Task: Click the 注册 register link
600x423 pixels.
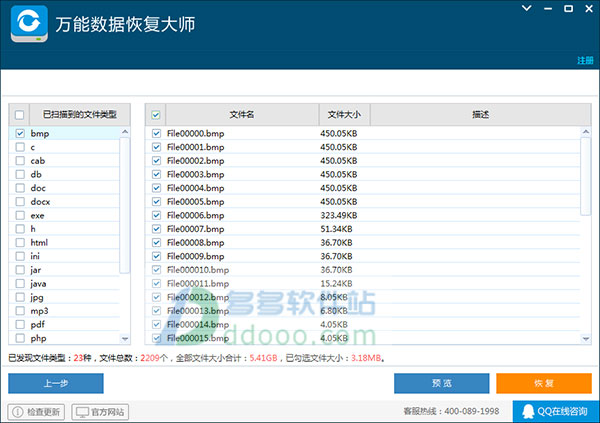Action: (x=585, y=60)
